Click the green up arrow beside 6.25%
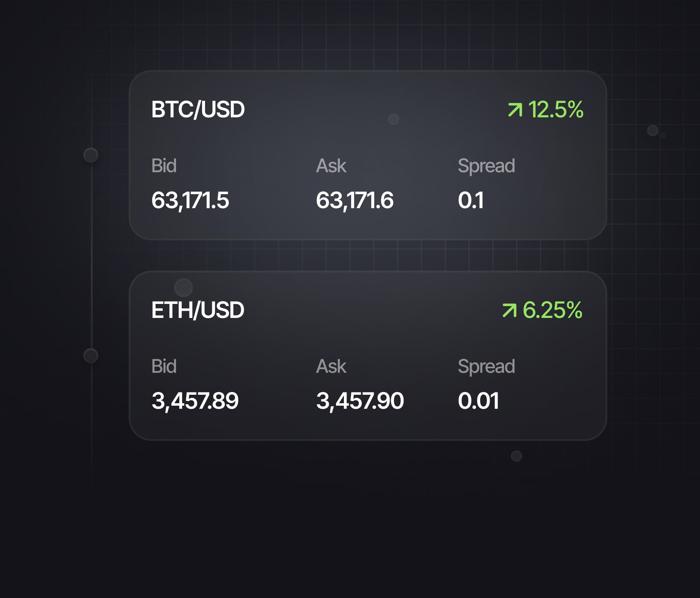The image size is (700, 598). [x=509, y=310]
